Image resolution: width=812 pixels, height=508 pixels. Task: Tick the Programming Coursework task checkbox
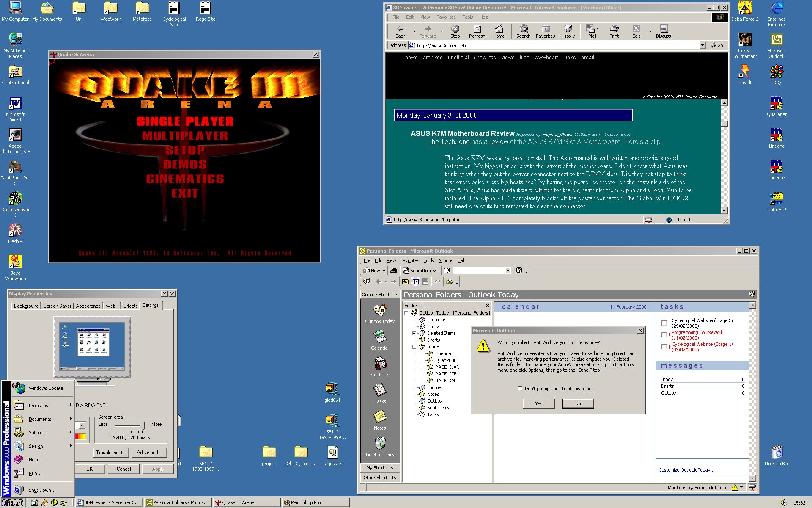[x=664, y=335]
